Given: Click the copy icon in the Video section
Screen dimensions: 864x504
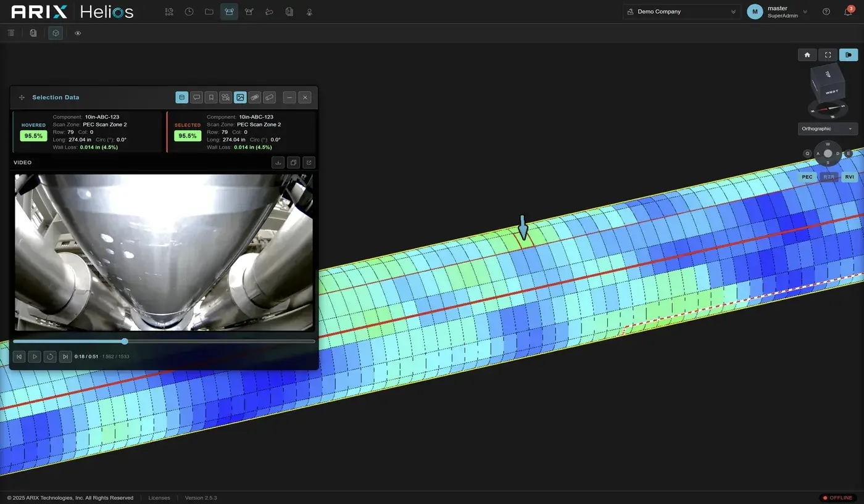Looking at the screenshot, I should point(294,163).
